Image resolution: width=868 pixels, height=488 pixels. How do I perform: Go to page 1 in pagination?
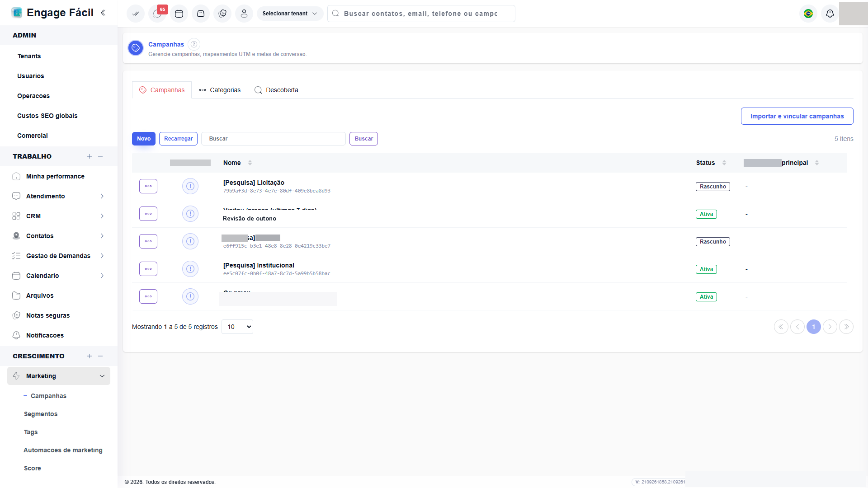click(x=814, y=327)
